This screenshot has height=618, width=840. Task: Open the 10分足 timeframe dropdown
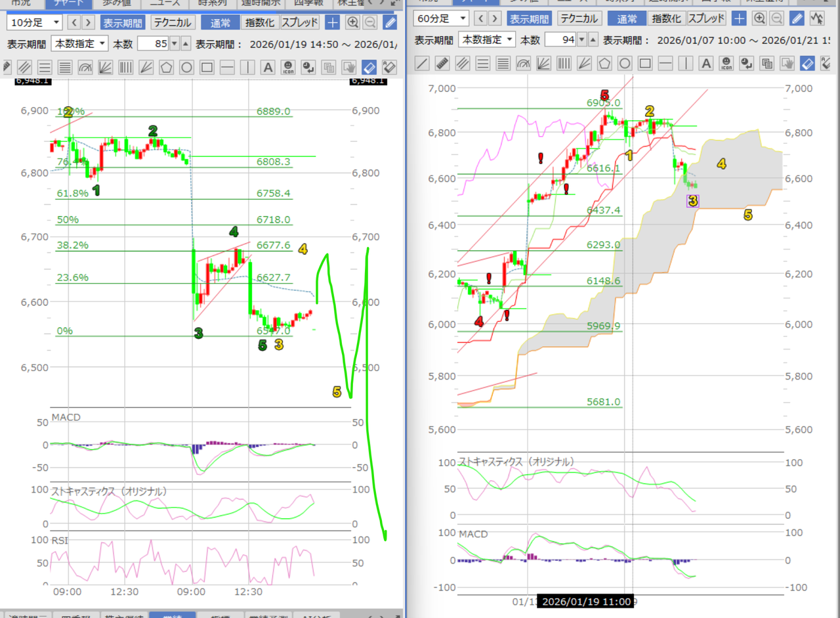pos(34,23)
